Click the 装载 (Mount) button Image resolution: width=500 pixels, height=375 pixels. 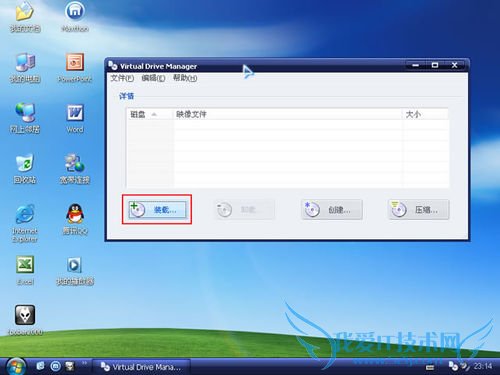(x=157, y=210)
